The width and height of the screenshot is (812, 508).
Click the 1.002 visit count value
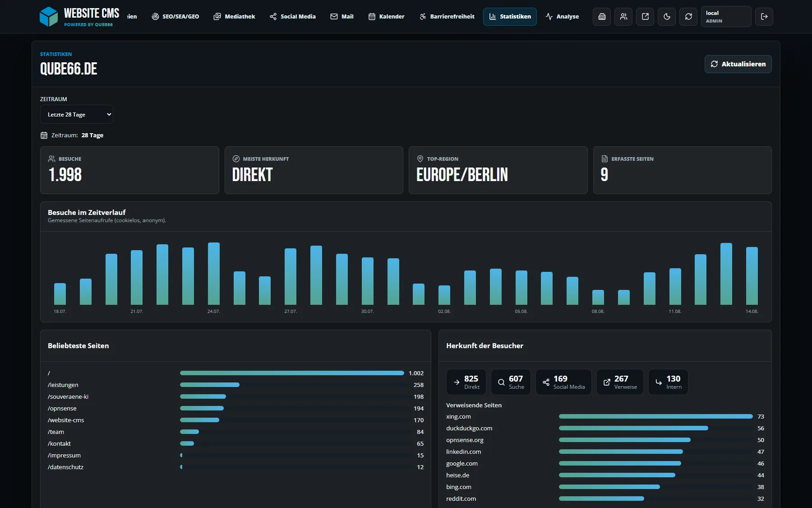(416, 373)
